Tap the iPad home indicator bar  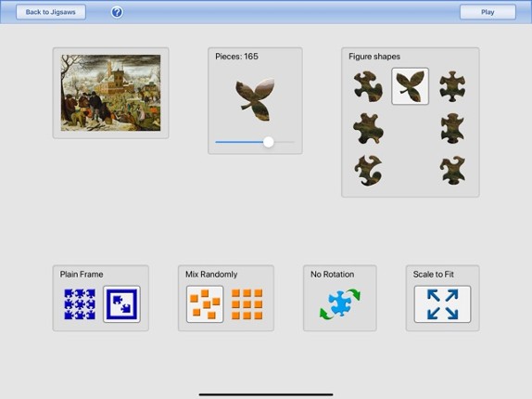click(266, 394)
